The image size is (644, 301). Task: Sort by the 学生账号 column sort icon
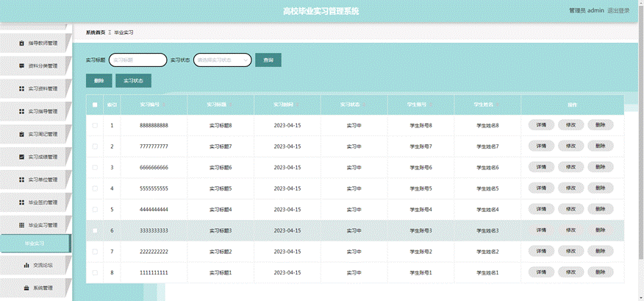(x=431, y=105)
